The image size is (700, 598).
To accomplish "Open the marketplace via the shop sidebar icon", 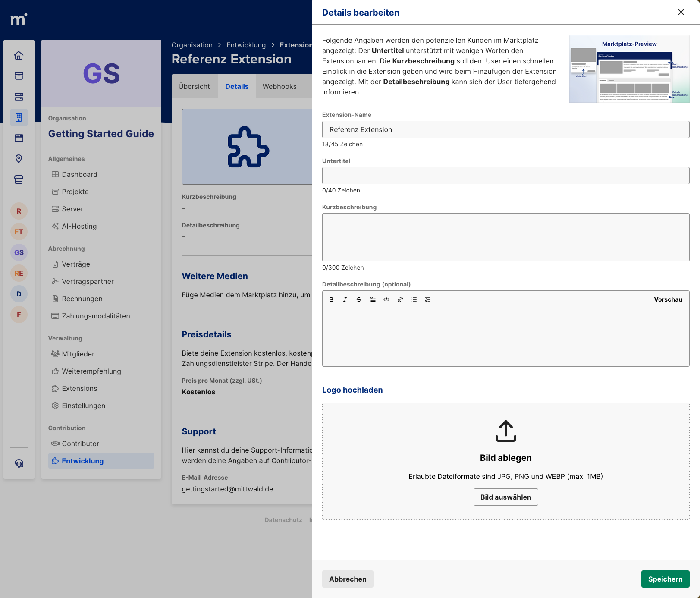I will click(x=19, y=179).
